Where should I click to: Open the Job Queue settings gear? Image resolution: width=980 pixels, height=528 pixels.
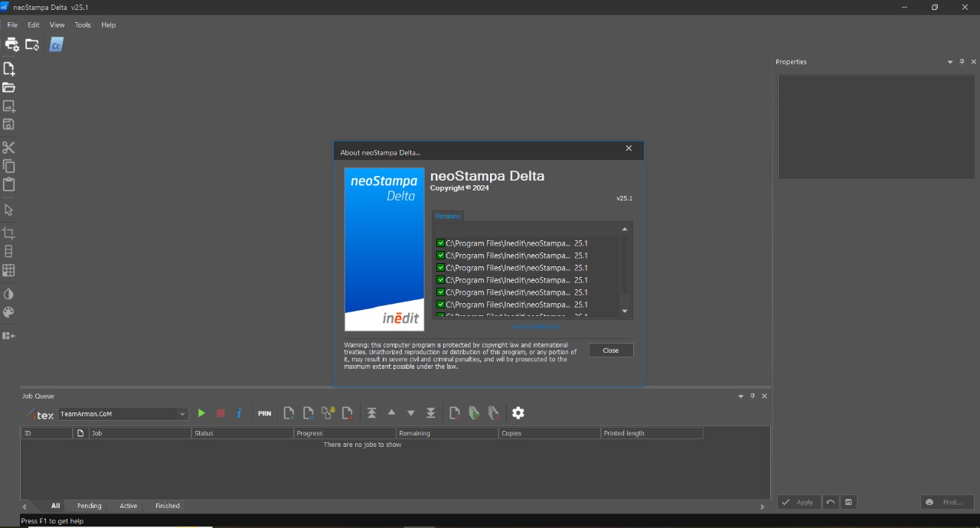(518, 413)
